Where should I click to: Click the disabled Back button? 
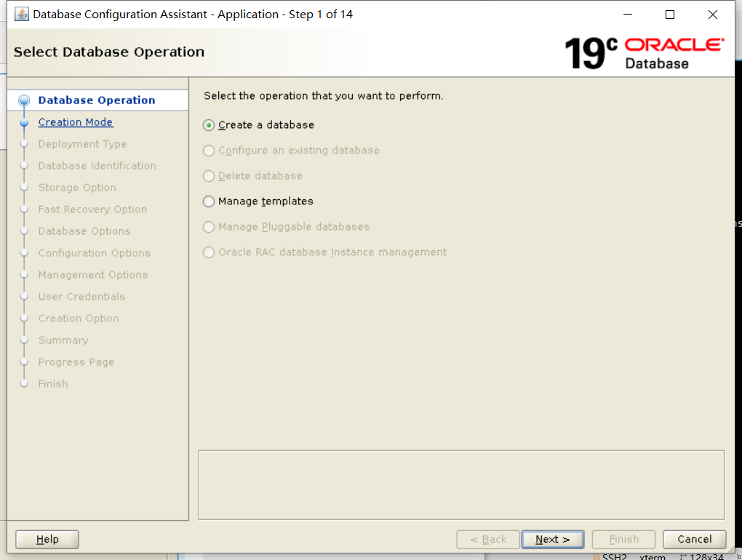[488, 539]
